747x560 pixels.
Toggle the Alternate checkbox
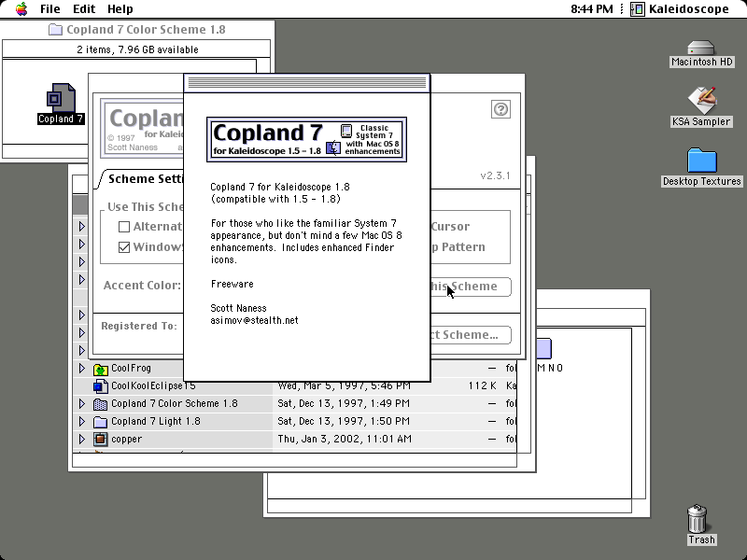124,227
